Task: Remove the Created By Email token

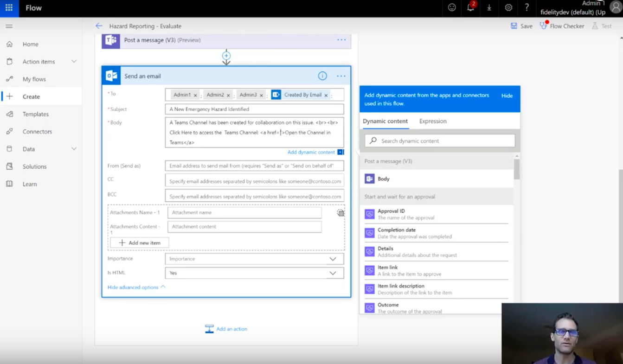Action: [326, 95]
